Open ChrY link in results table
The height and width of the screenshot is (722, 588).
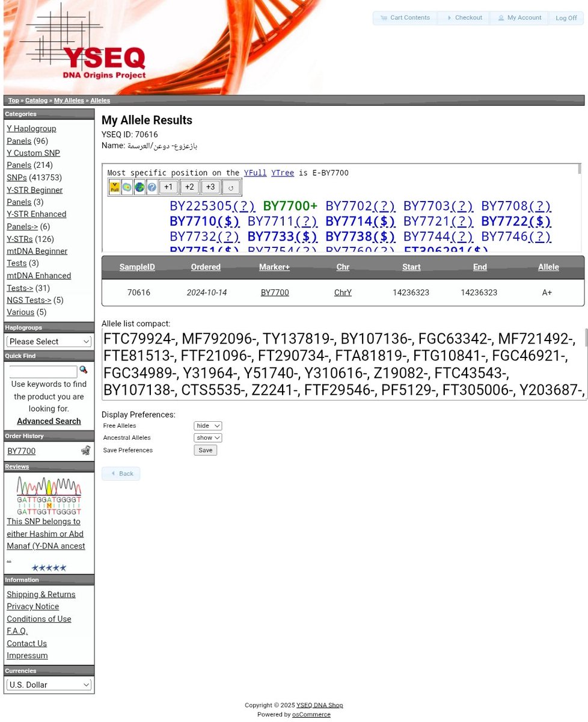pos(343,292)
